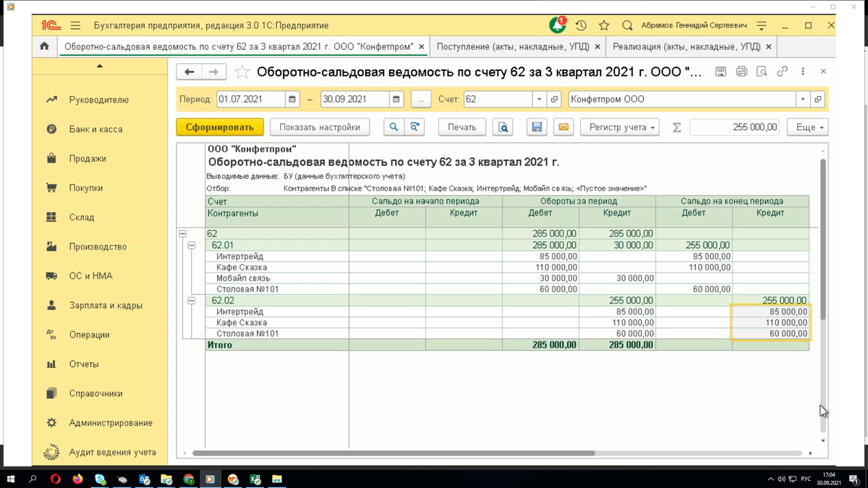Open Зарплата и кадры section
Image resolution: width=868 pixels, height=488 pixels.
[x=106, y=305]
